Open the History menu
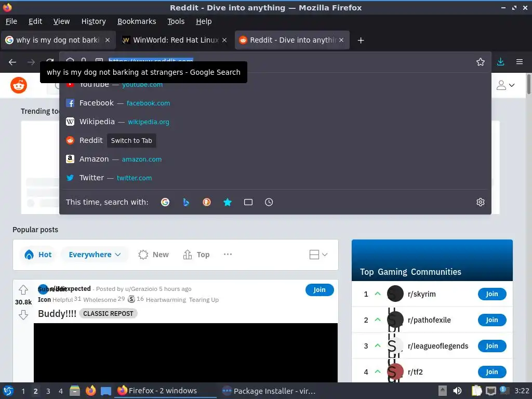 (94, 21)
